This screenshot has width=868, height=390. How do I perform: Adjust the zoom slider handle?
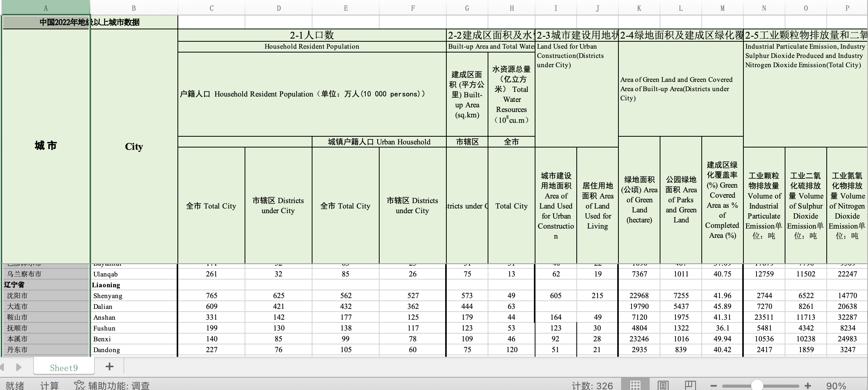[x=757, y=385]
